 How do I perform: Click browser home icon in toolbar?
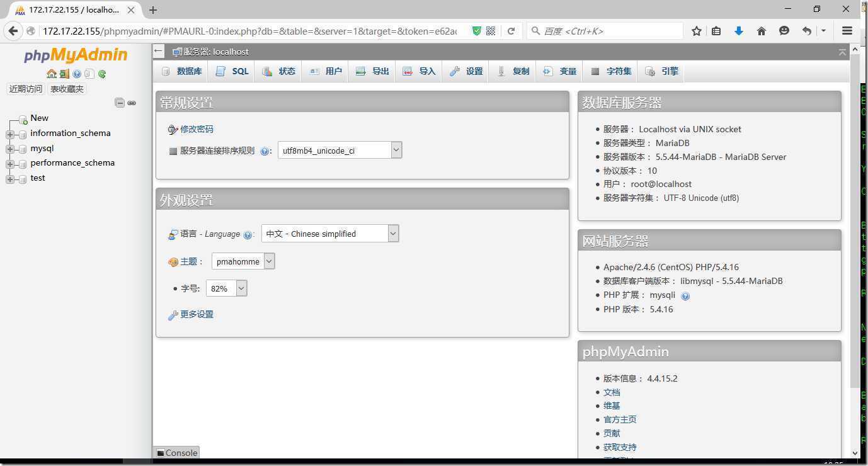[x=762, y=31]
